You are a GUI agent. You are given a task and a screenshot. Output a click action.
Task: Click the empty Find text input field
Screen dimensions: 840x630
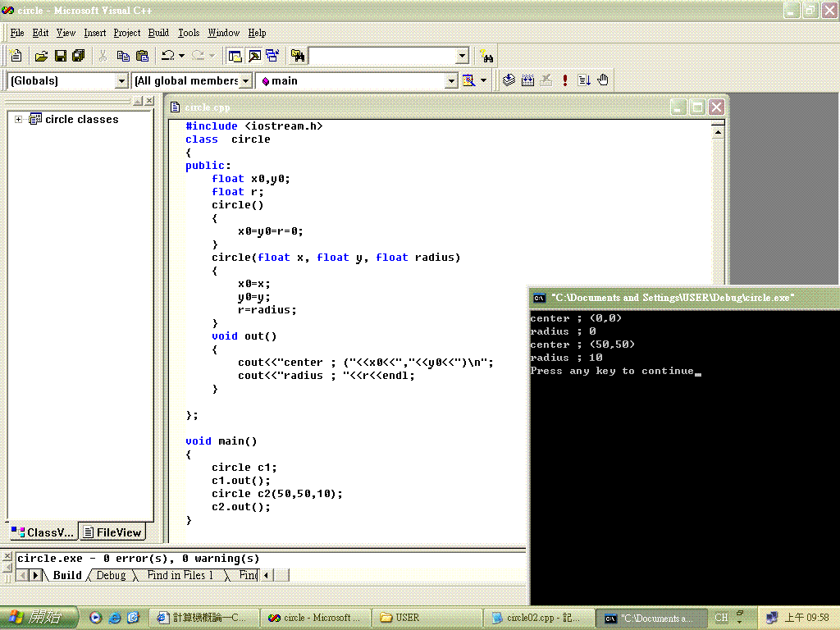[x=381, y=56]
